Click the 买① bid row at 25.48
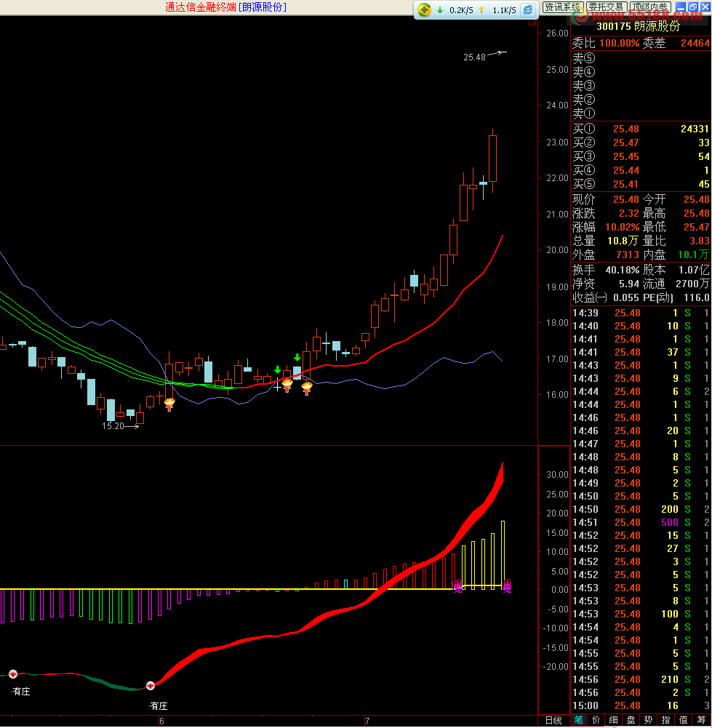 coord(641,129)
